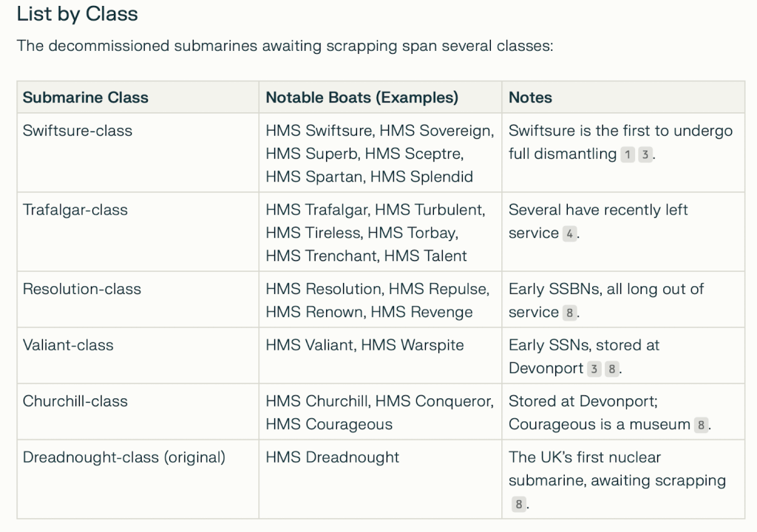Click citation 8 in the Dreadnought-class notes
Viewport: 757px width, 532px height.
pyautogui.click(x=519, y=505)
